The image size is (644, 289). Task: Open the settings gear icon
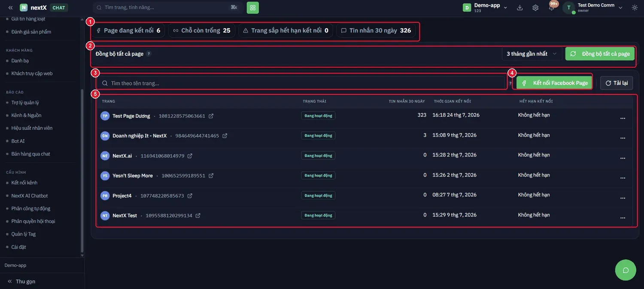click(535, 8)
